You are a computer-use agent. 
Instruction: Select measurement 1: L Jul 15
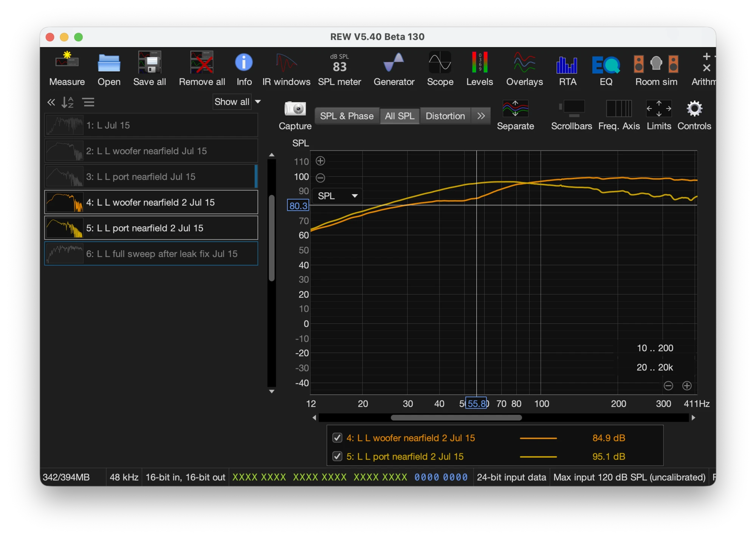(151, 125)
